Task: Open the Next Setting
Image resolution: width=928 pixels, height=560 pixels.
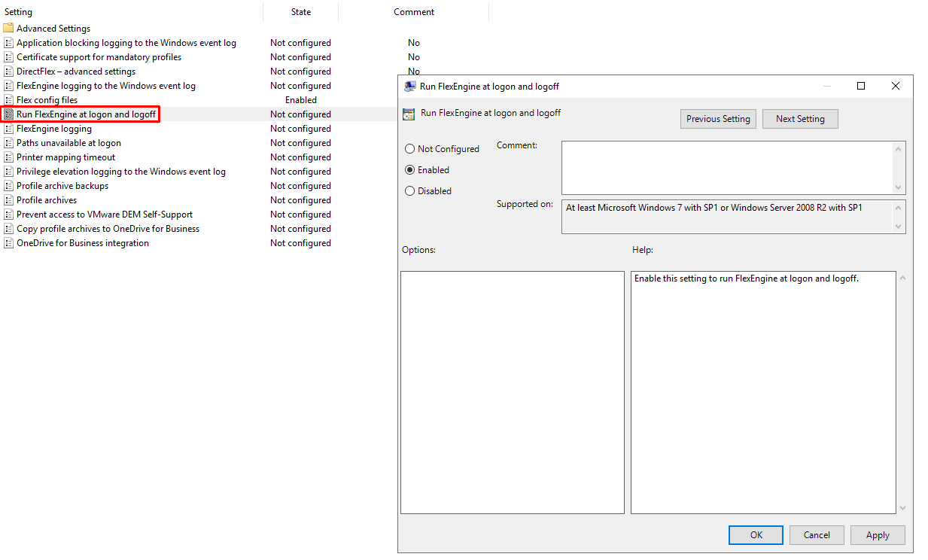Action: coord(800,118)
